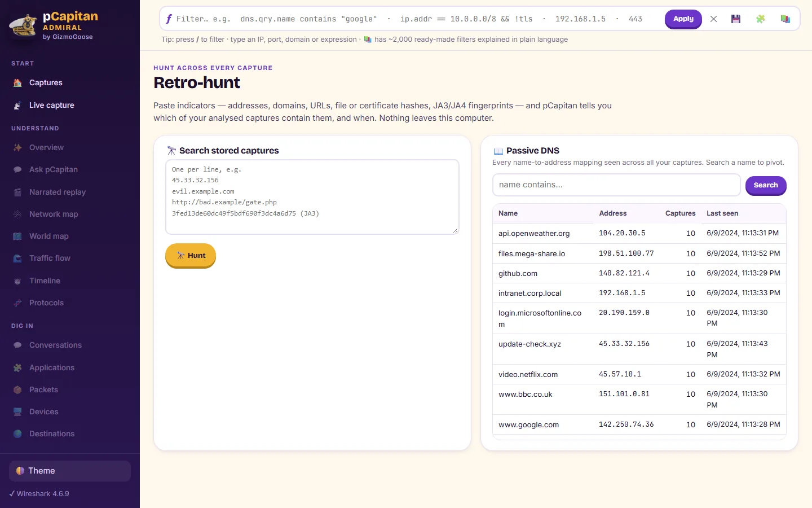Click the Captures sidebar icon

tap(17, 83)
